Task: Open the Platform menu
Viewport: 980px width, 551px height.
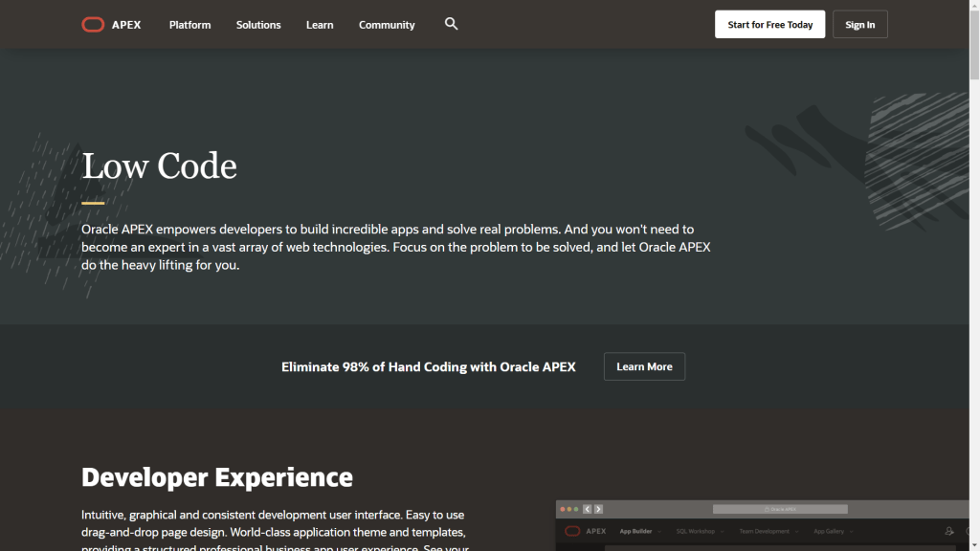Action: coord(189,24)
